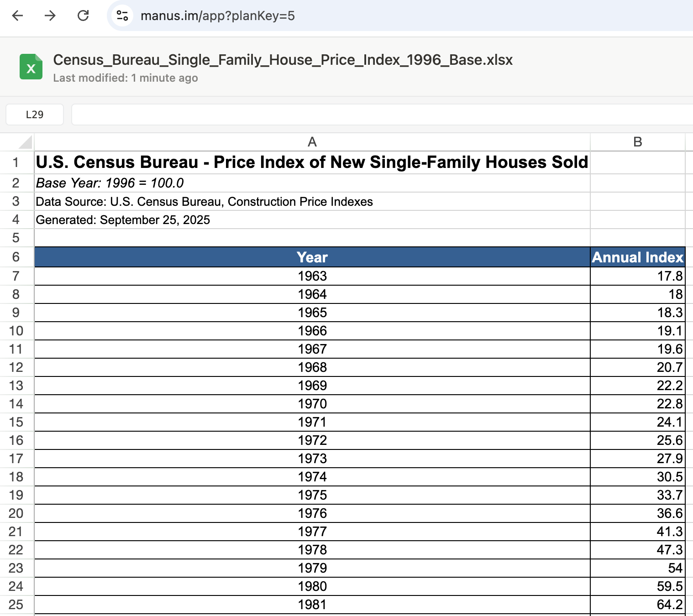Select index value 19.1

pos(638,331)
